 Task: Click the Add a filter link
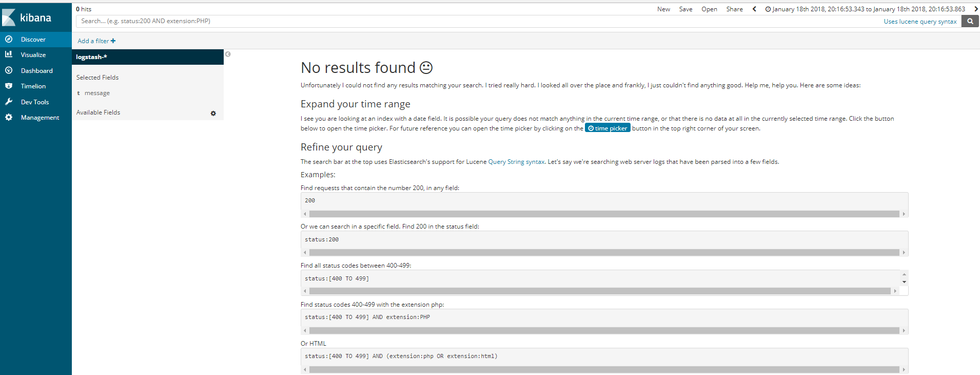point(96,41)
